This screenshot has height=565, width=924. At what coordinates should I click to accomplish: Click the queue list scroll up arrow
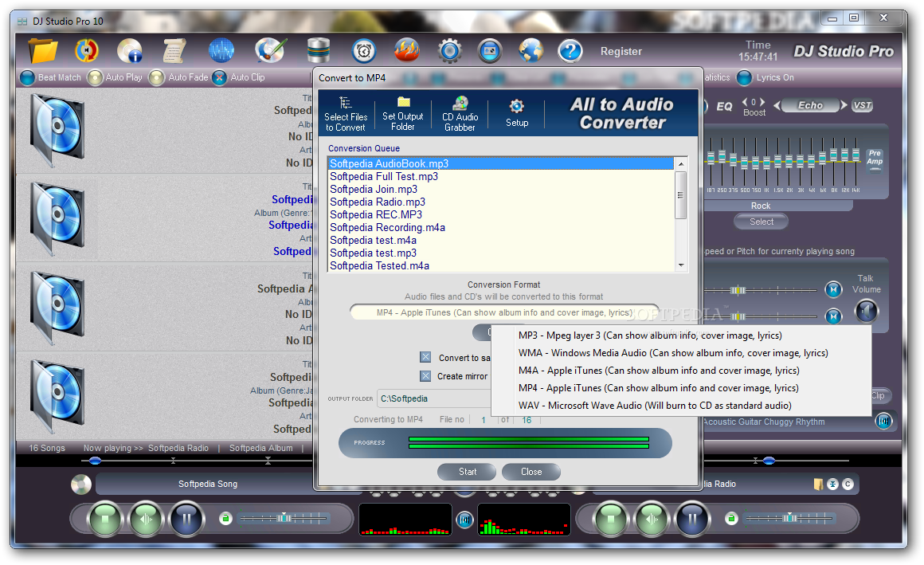(x=680, y=164)
